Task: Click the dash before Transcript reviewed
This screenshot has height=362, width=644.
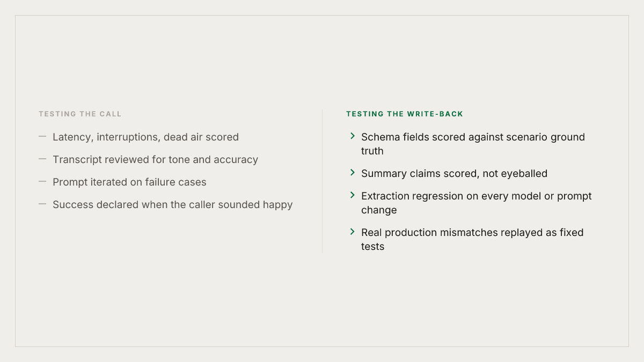Action: (x=42, y=159)
